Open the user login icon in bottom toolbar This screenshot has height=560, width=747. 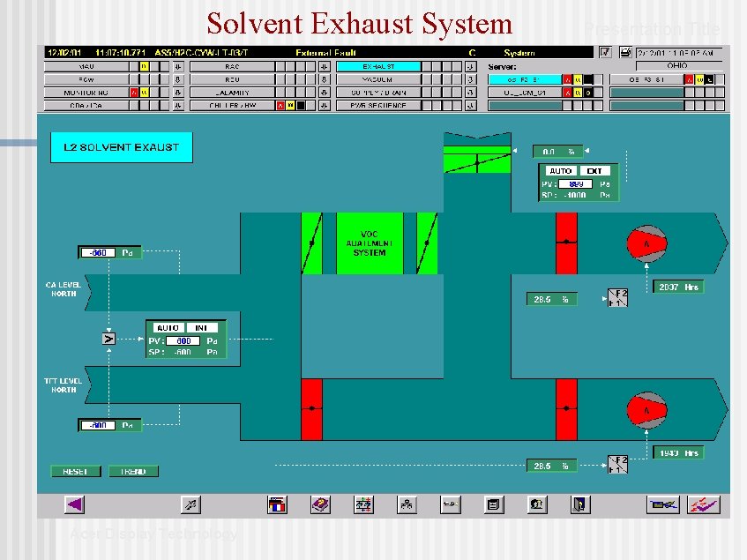pos(537,504)
